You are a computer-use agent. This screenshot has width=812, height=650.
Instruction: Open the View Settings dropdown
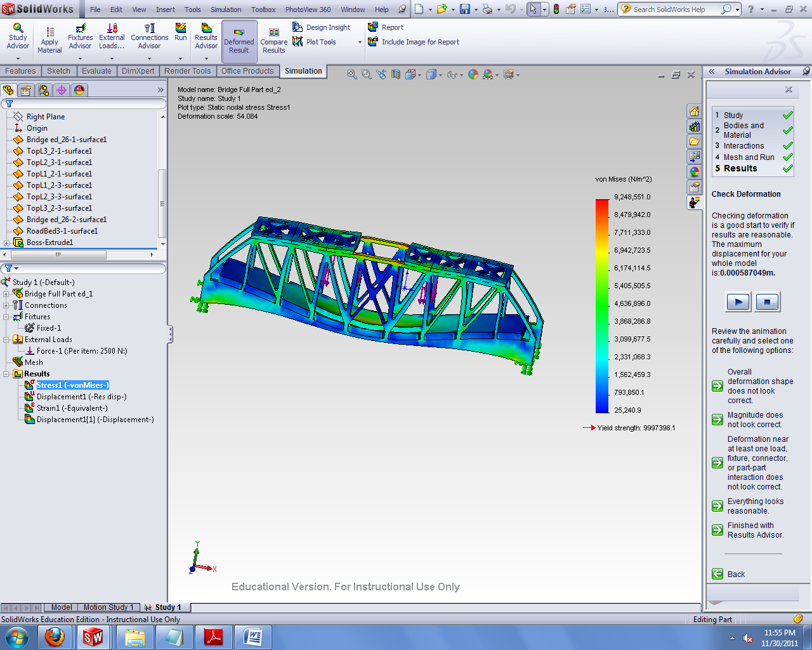511,74
